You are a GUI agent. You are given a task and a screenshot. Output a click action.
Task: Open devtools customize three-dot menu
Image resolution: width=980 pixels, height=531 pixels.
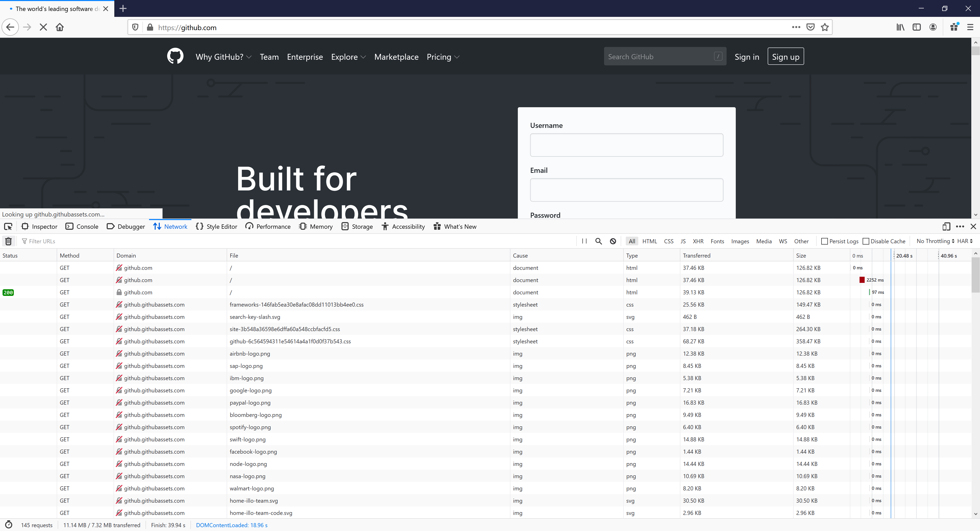(x=960, y=227)
